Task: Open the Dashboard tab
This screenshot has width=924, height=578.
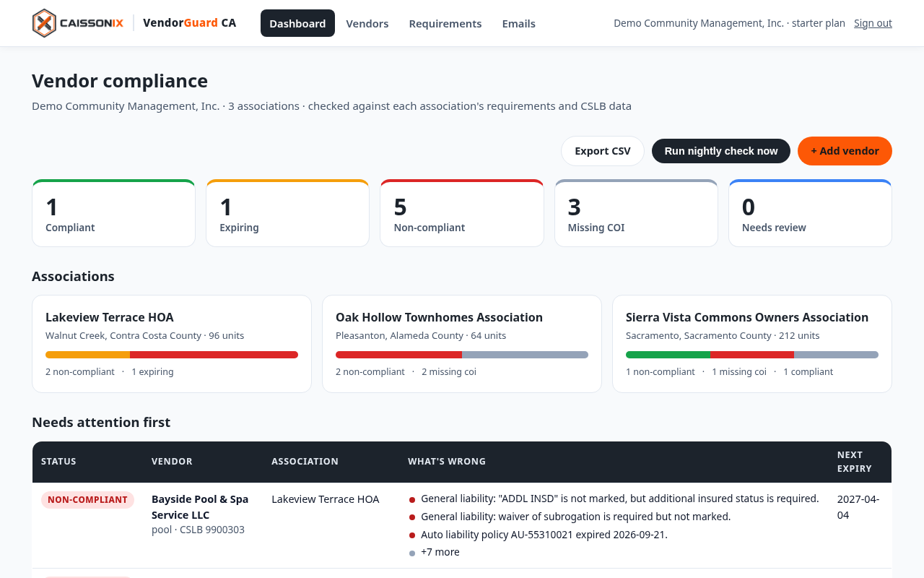Action: point(297,23)
